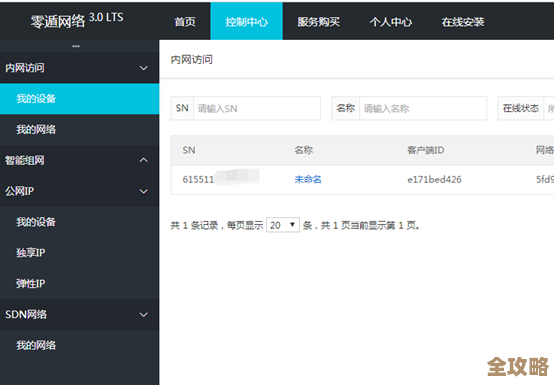Click the 零遁网络 3.0 LTS logo
The width and height of the screenshot is (554, 385).
coord(77,20)
